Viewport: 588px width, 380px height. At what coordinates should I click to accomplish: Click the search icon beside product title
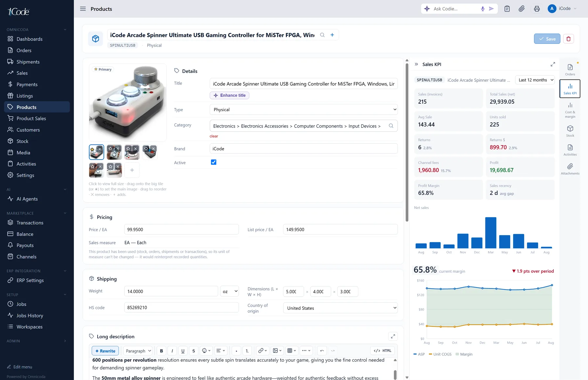click(x=322, y=35)
